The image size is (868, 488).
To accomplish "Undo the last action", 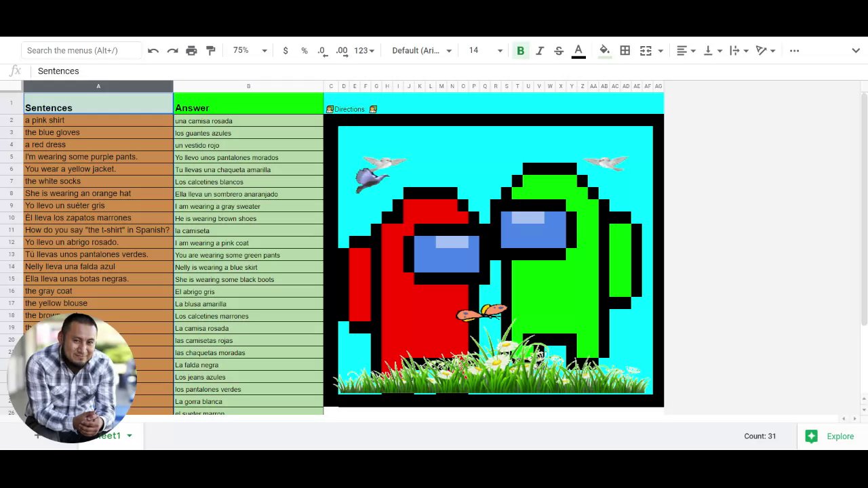I will (x=153, y=51).
